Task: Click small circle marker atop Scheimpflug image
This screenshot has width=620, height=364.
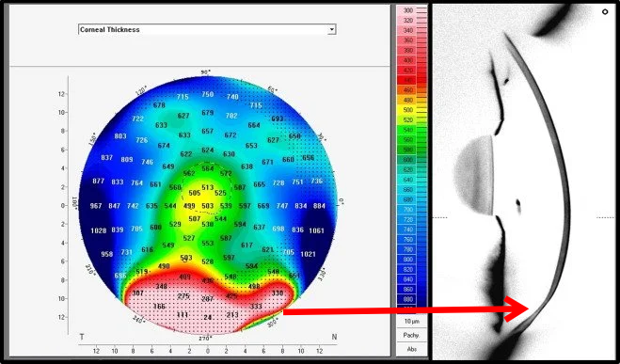Action: pos(605,12)
